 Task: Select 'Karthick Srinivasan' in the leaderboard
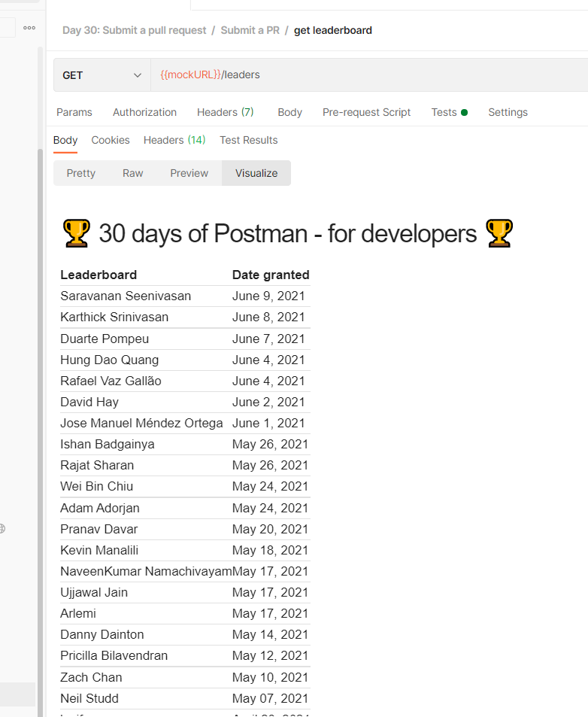(x=114, y=317)
